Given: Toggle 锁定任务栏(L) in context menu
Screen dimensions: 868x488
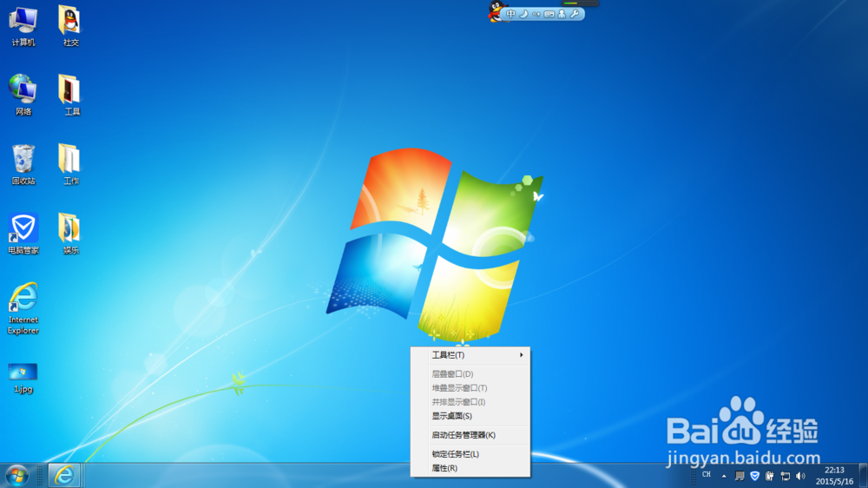Looking at the screenshot, I should point(470,454).
